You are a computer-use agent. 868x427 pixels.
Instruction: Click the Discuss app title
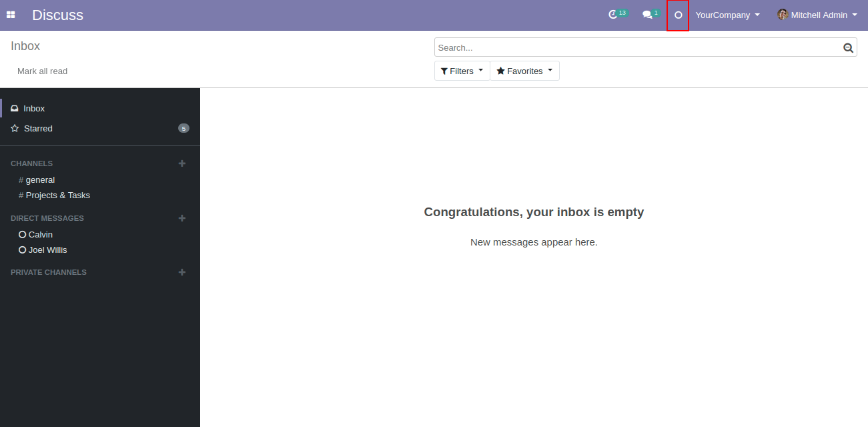57,15
